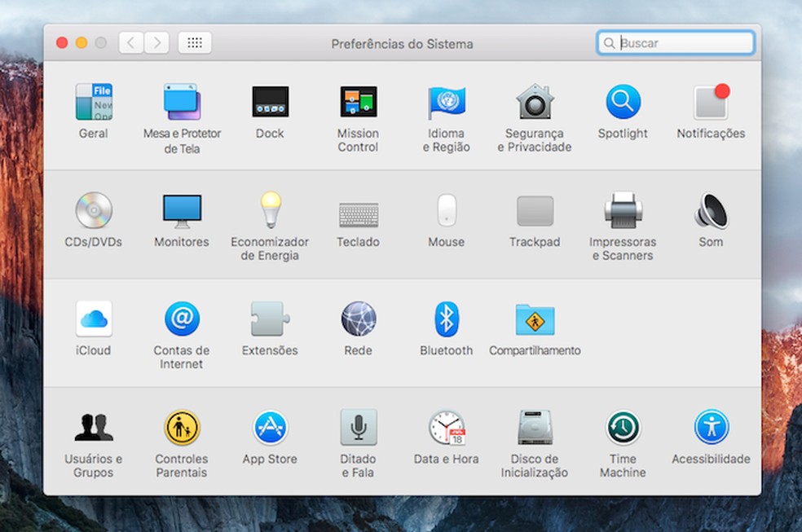Select the Teclado keyboard icon

click(x=358, y=213)
